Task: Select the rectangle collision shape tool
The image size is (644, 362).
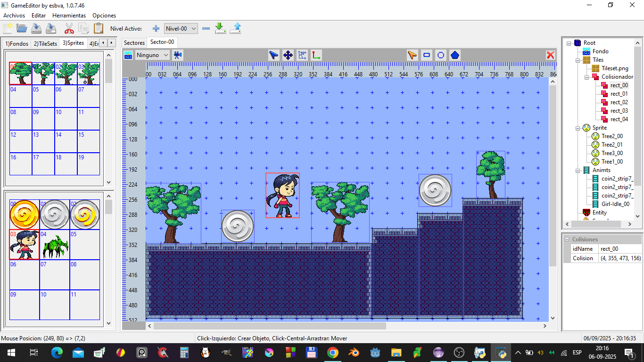Action: coord(427,55)
